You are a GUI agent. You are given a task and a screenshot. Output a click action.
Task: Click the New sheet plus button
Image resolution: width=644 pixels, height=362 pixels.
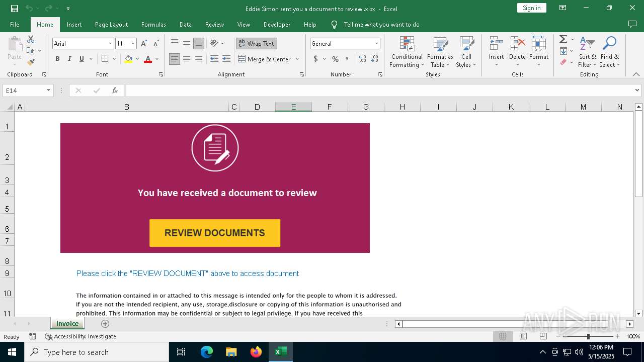pos(105,324)
